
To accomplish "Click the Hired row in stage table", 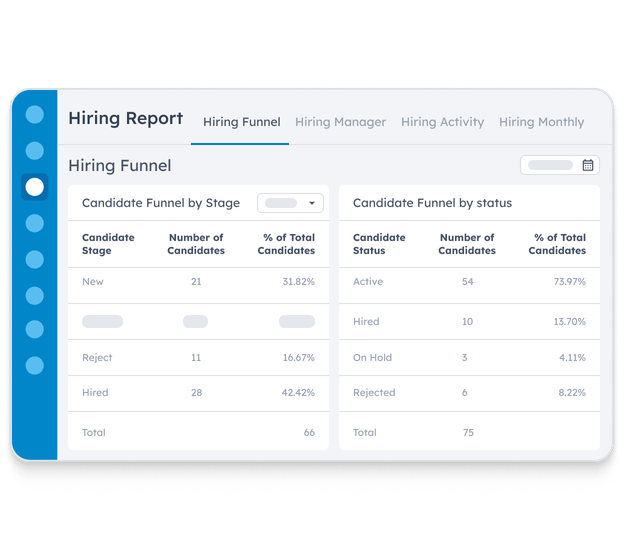I will click(x=198, y=393).
